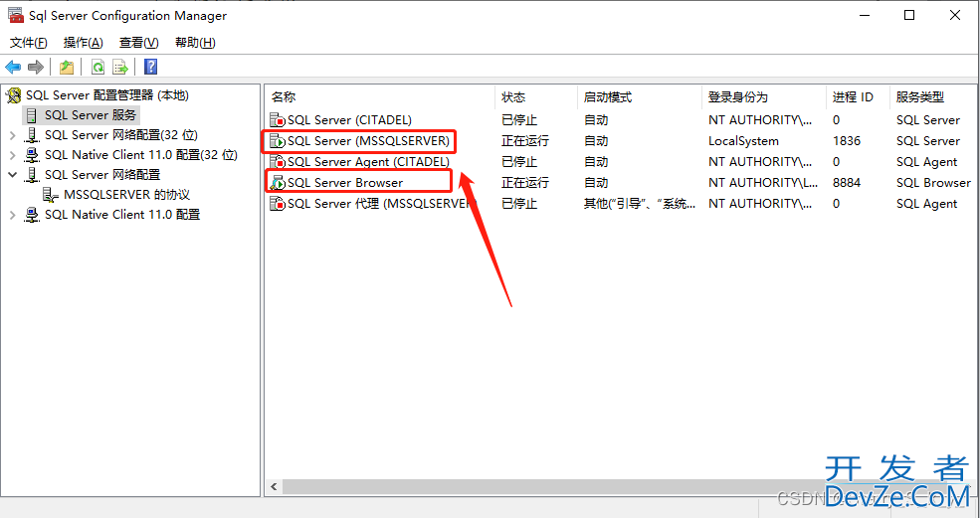
Task: Click the SQL Server 代理 (MSSQLSERVER) icon
Action: tap(278, 204)
